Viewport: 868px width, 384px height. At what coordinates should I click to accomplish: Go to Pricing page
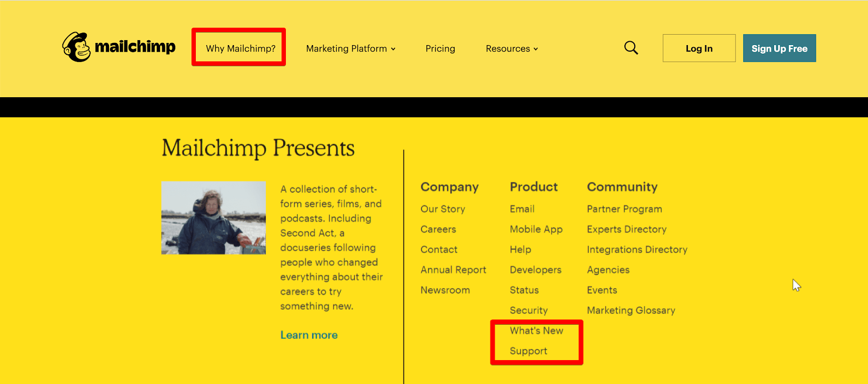tap(440, 48)
